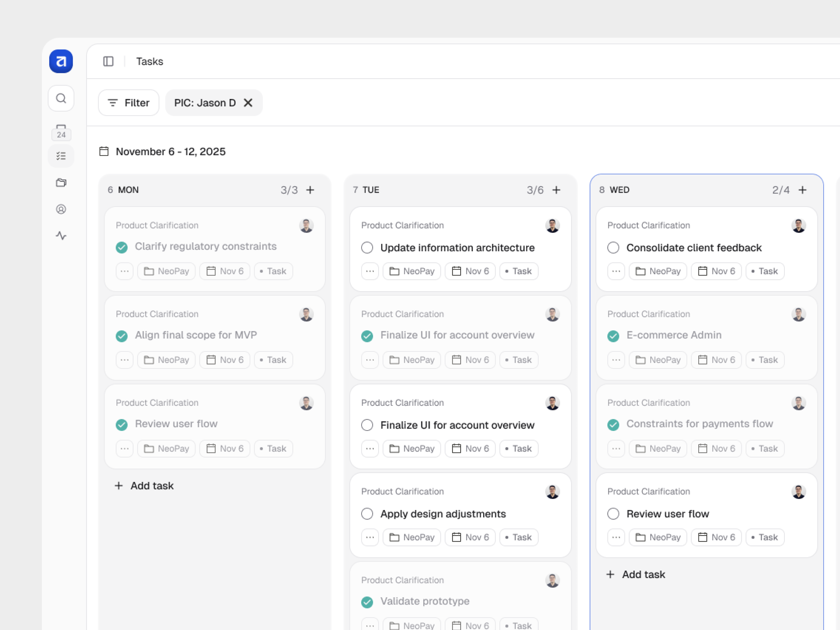
Task: Click the calendar icon beside November 6 - 12, 2025
Action: 104,151
